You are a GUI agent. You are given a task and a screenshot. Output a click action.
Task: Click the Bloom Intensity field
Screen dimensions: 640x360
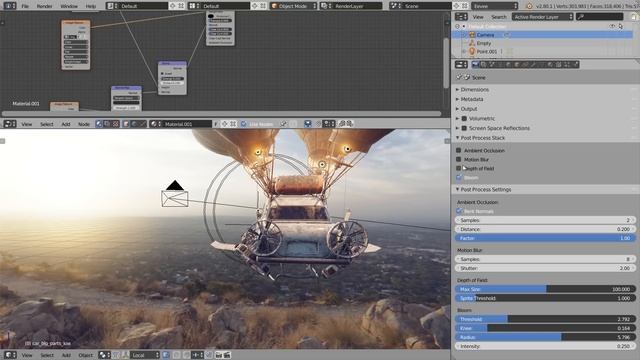click(x=545, y=346)
